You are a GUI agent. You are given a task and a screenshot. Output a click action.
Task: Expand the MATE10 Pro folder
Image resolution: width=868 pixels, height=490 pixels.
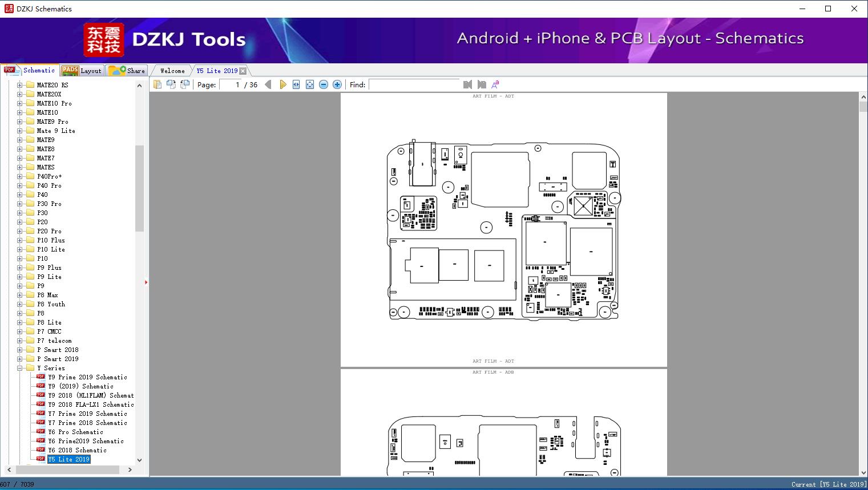[20, 103]
